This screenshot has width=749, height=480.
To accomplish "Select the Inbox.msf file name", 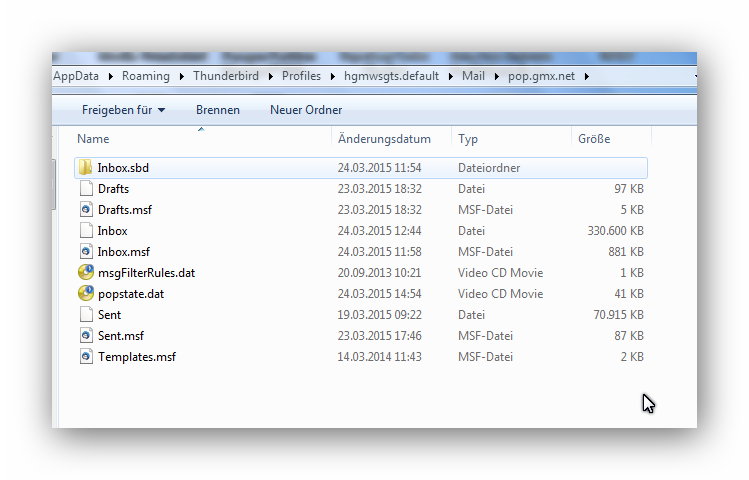I will [124, 252].
